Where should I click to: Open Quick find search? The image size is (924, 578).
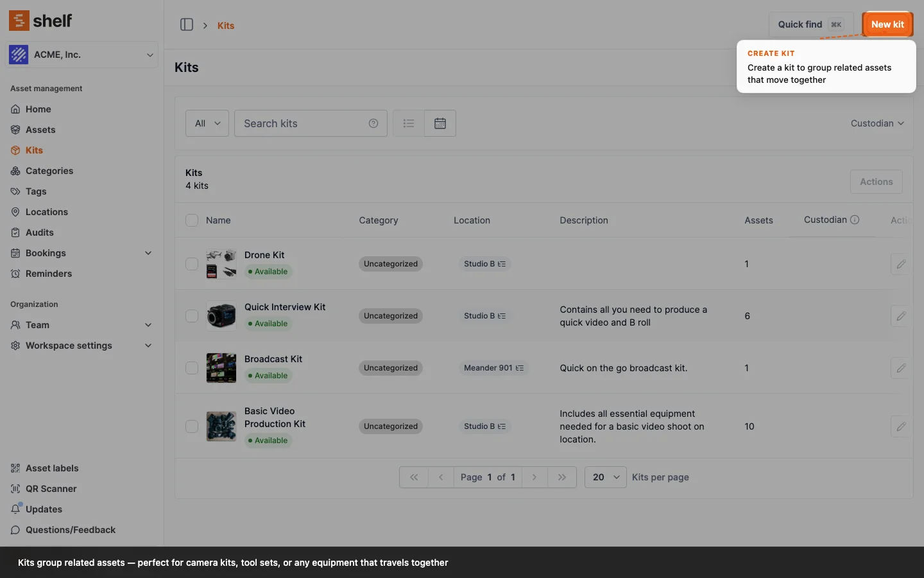tap(810, 24)
